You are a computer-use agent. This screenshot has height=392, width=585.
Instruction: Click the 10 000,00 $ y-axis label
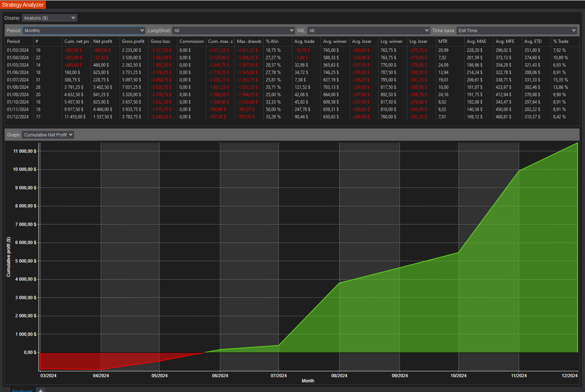coord(25,169)
